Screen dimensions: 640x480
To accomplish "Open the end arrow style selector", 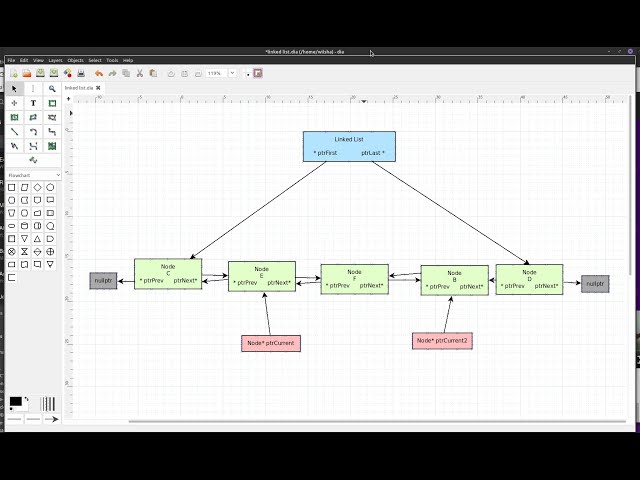I will tap(52, 419).
